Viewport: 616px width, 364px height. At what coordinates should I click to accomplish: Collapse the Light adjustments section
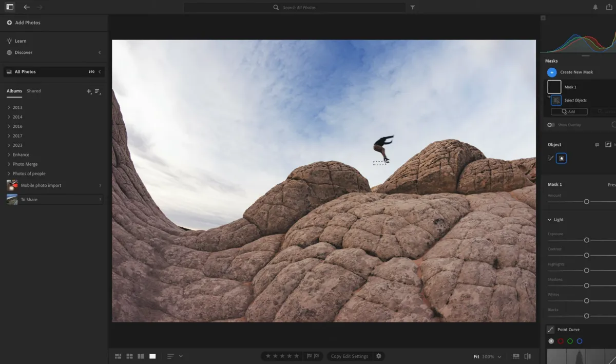point(549,219)
